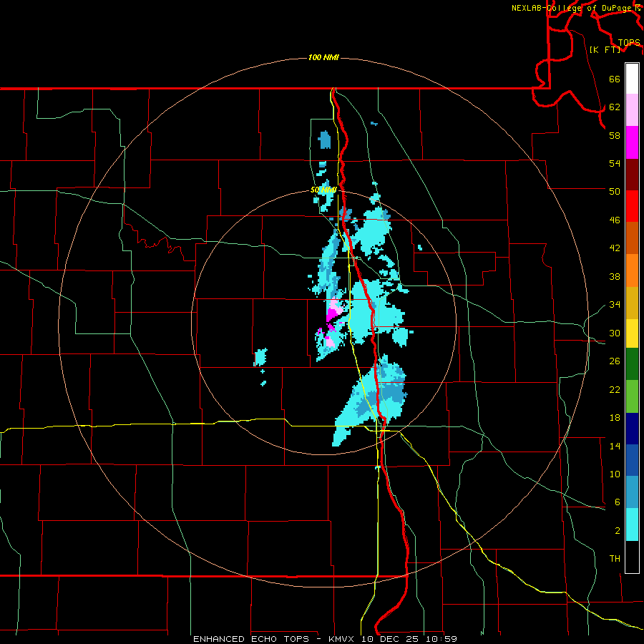Click the 34 legend value
Screen dimensions: 644x644
(x=615, y=305)
